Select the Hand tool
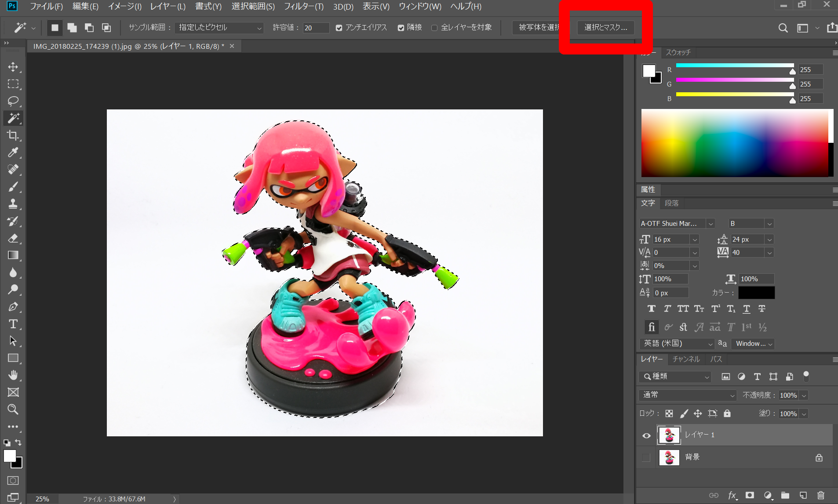Image resolution: width=838 pixels, height=504 pixels. [13, 375]
